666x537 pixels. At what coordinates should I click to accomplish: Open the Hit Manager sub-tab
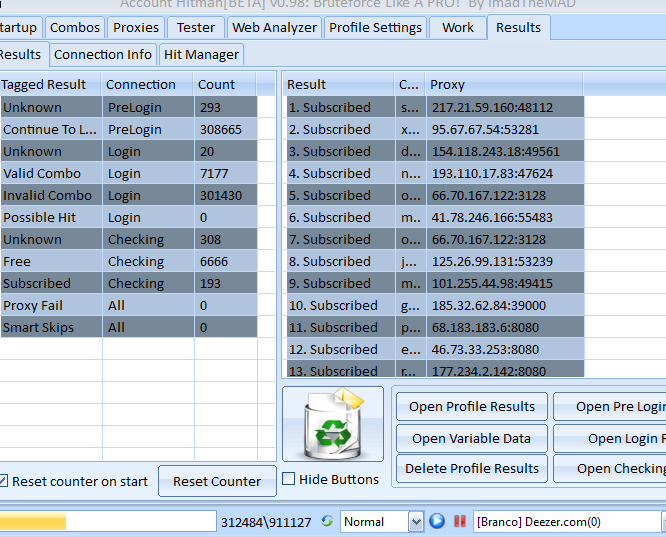(201, 54)
